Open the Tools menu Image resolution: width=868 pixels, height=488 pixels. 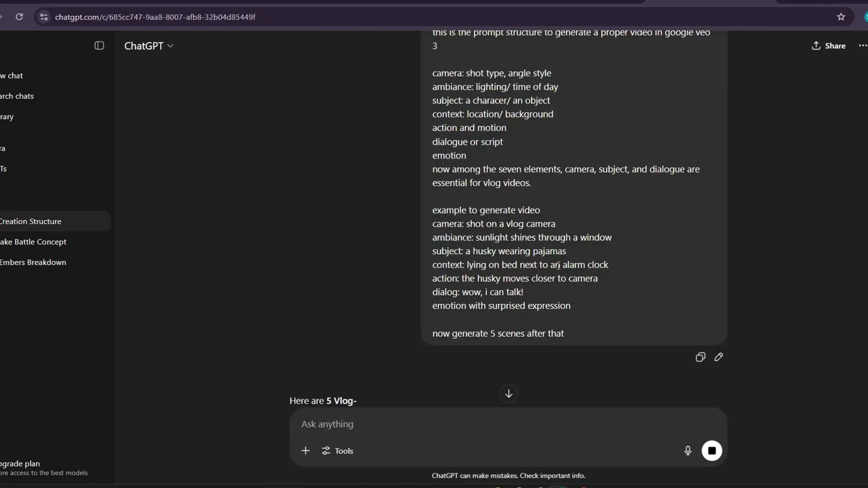pos(337,451)
